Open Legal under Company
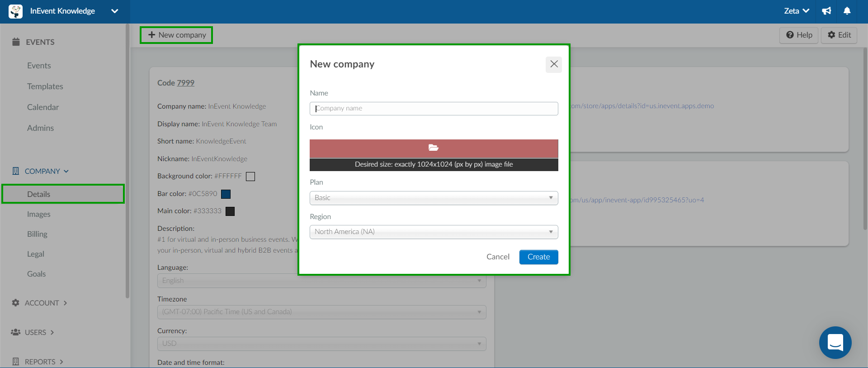Image resolution: width=868 pixels, height=368 pixels. 36,254
